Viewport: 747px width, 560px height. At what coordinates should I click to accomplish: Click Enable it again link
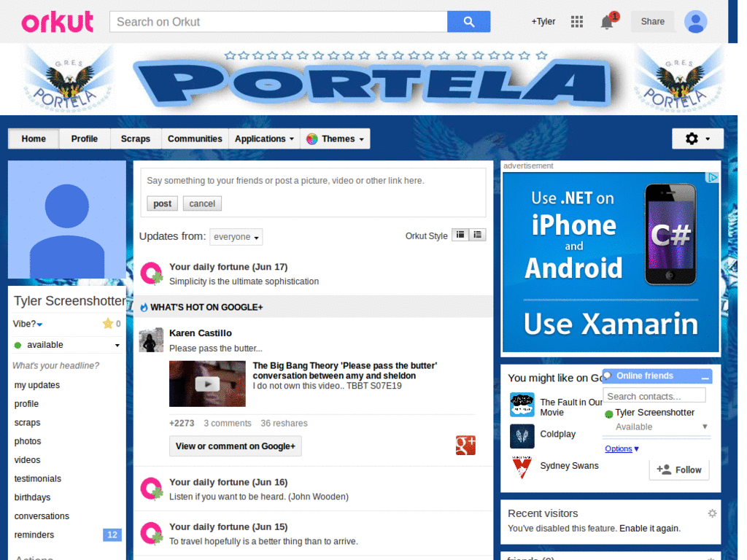pyautogui.click(x=650, y=528)
